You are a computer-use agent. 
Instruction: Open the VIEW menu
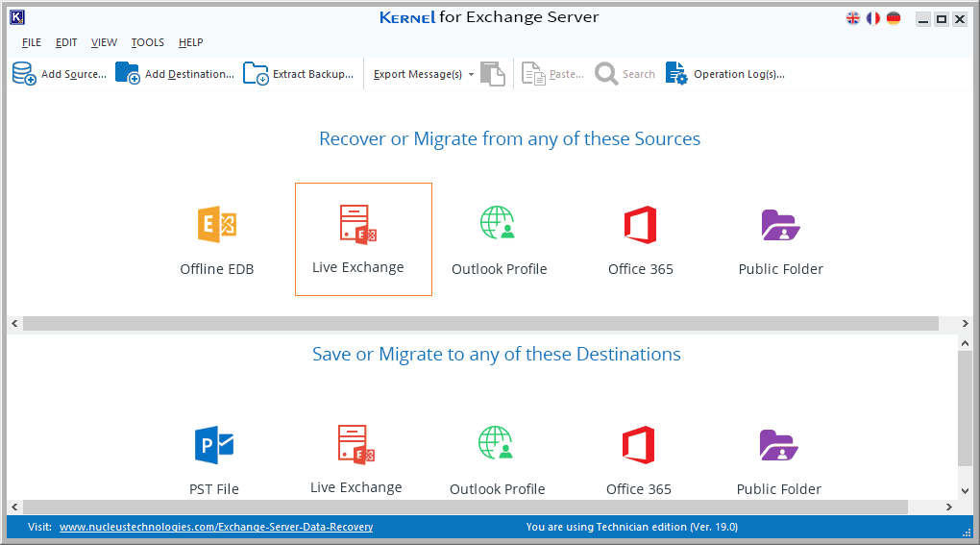[104, 42]
